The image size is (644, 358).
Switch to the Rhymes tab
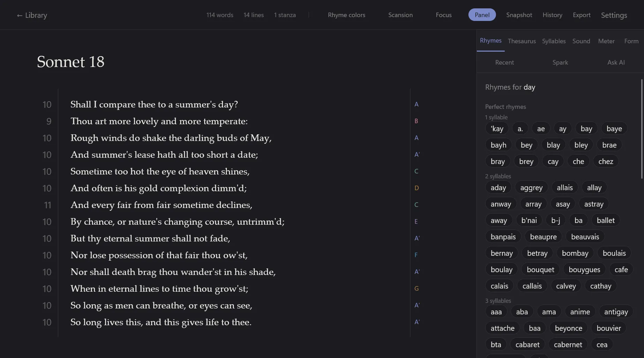(490, 41)
